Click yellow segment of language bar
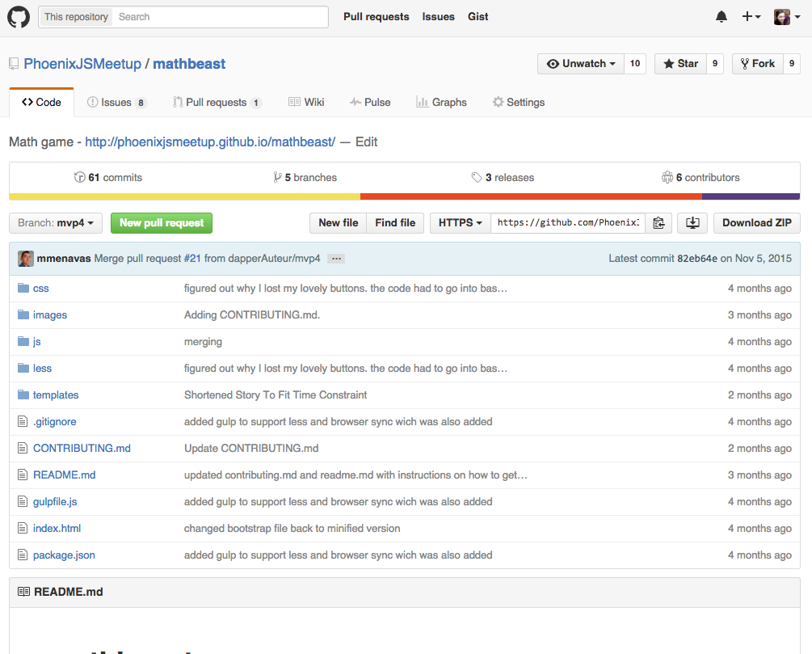Screen dimensions: 812x654 coord(185,196)
